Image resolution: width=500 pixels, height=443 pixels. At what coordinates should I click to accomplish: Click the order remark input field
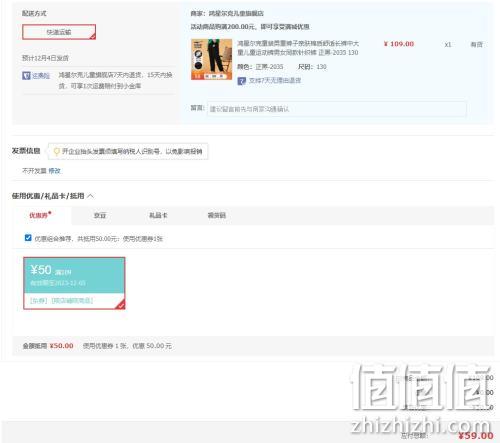click(x=336, y=109)
